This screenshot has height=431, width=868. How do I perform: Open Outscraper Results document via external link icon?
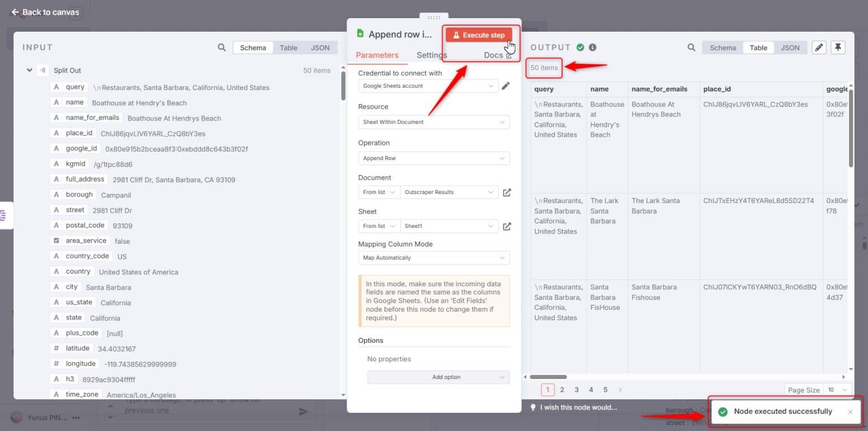(507, 192)
